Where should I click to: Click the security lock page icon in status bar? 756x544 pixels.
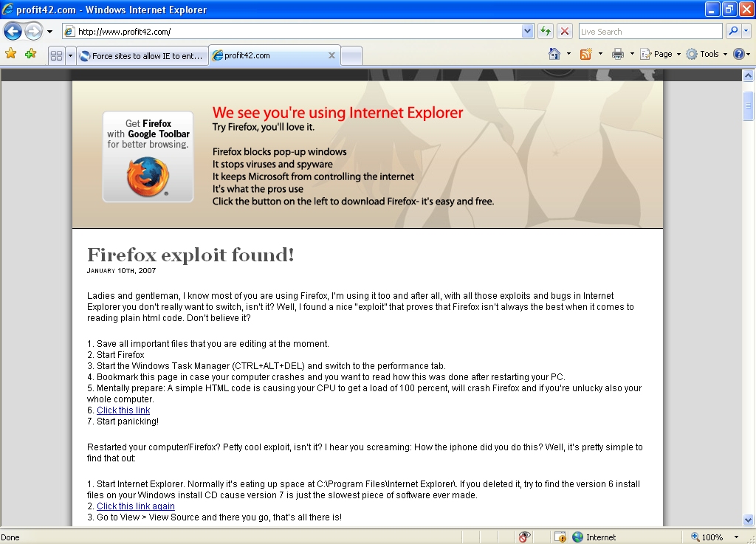560,537
